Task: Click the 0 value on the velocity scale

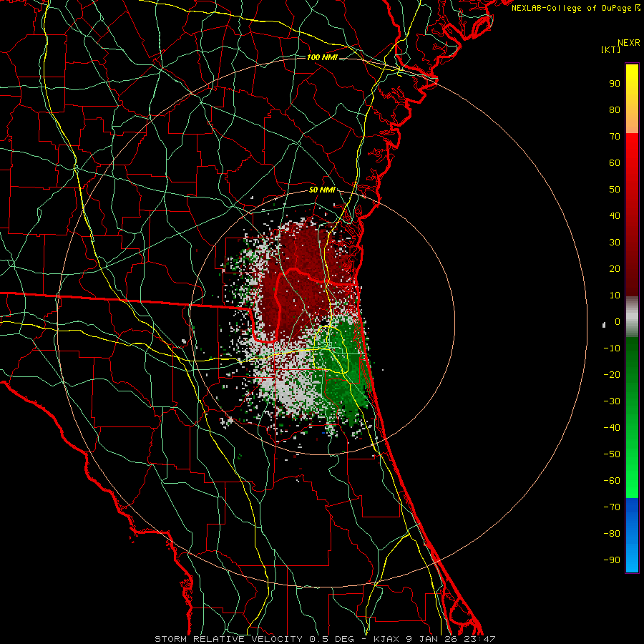Action: click(x=618, y=322)
